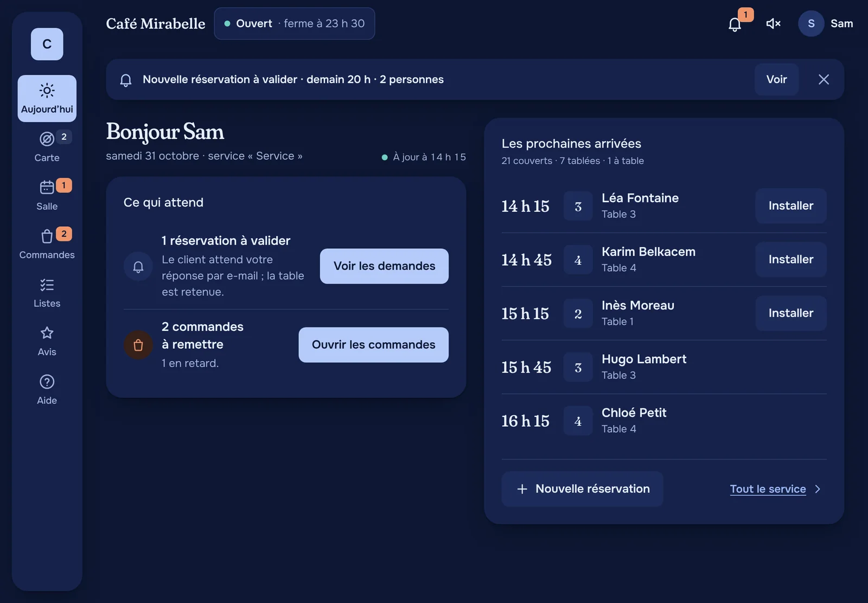Click the Sam username label
This screenshot has width=868, height=603.
tap(841, 23)
